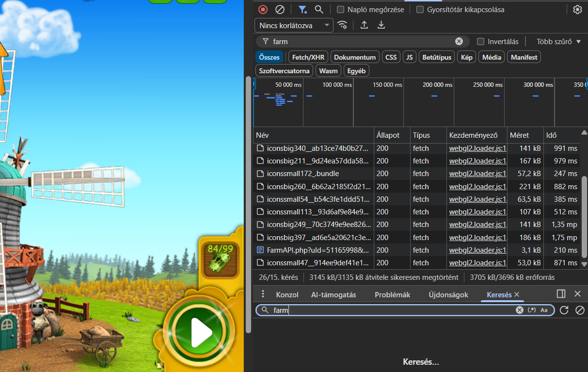Select the Fetch/XHR filter button

click(308, 57)
